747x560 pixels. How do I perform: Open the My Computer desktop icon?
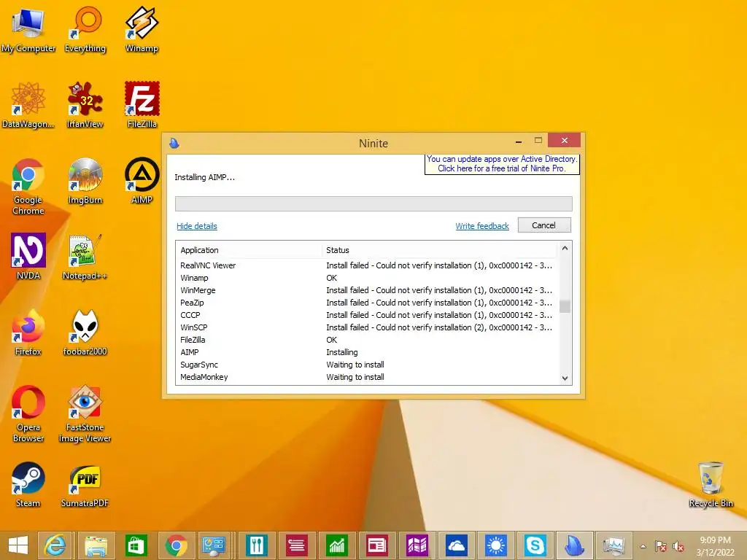click(x=28, y=29)
